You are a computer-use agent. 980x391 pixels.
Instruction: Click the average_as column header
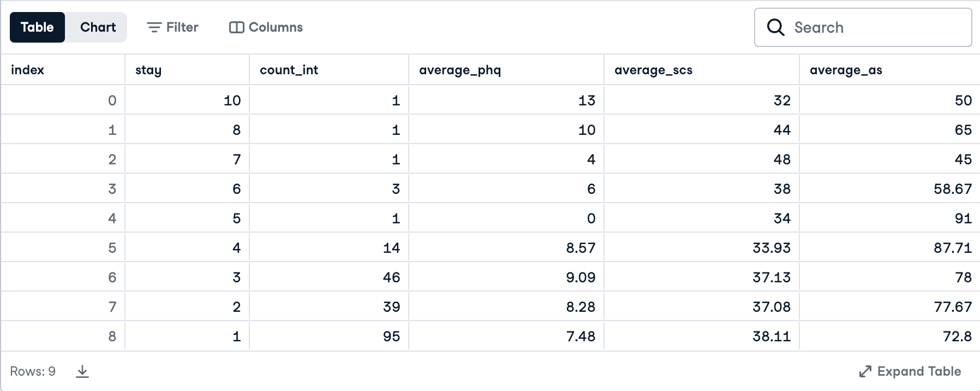[889, 70]
